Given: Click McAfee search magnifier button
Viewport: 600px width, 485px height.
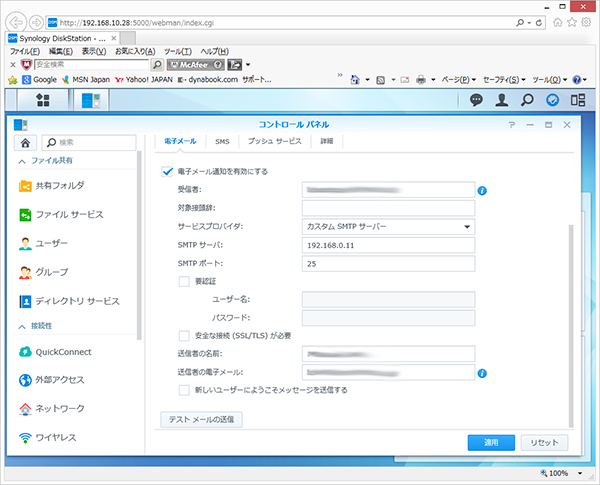Looking at the screenshot, I should (x=157, y=65).
